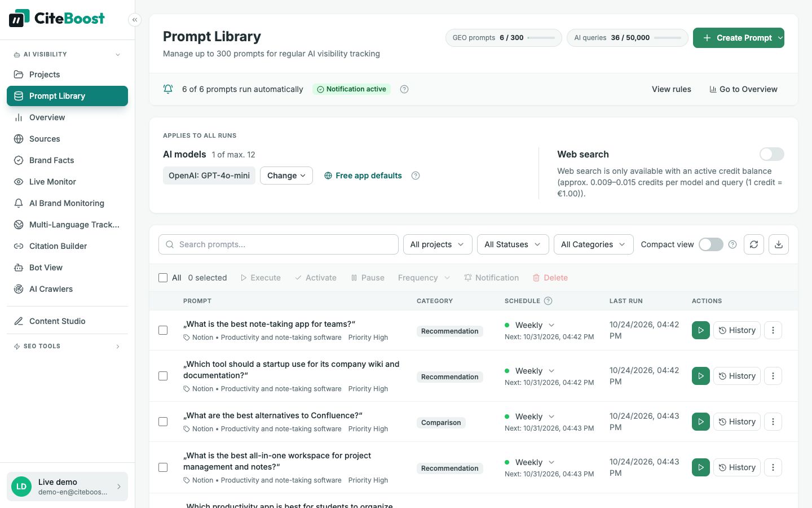
Task: Open more actions for the all-in-one workspace prompt
Action: coord(773,467)
